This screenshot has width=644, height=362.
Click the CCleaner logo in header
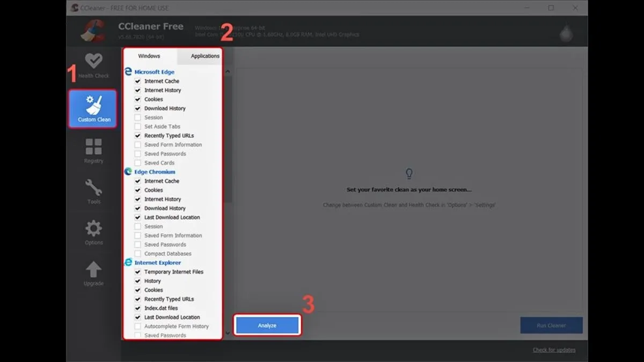tap(92, 31)
